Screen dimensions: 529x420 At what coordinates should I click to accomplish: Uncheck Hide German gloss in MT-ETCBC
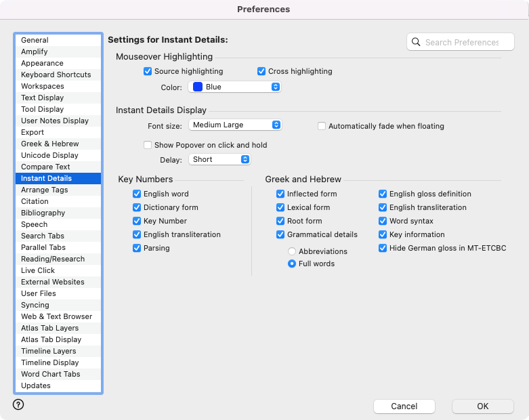(x=383, y=248)
